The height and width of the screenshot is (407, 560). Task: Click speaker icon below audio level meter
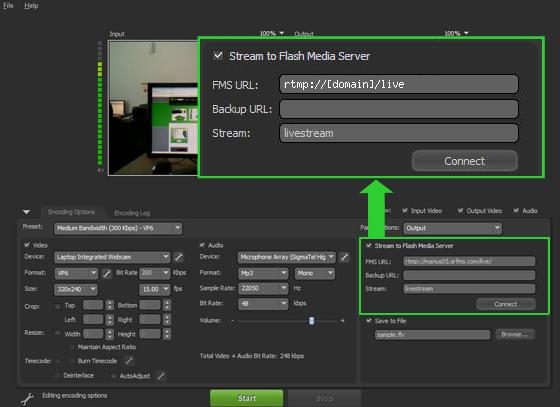point(100,170)
